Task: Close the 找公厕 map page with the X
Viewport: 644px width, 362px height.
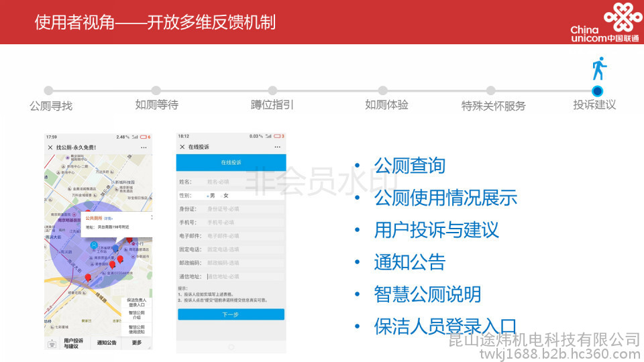Action: [50, 147]
